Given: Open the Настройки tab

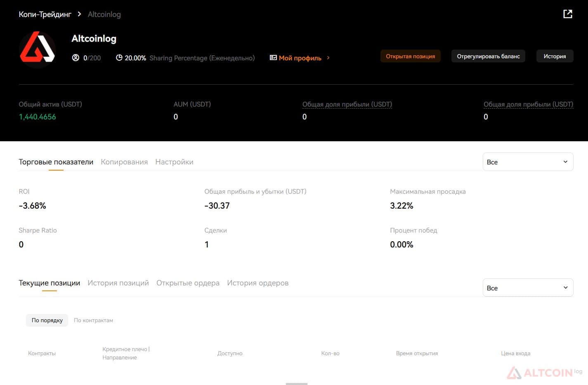Looking at the screenshot, I should (174, 162).
